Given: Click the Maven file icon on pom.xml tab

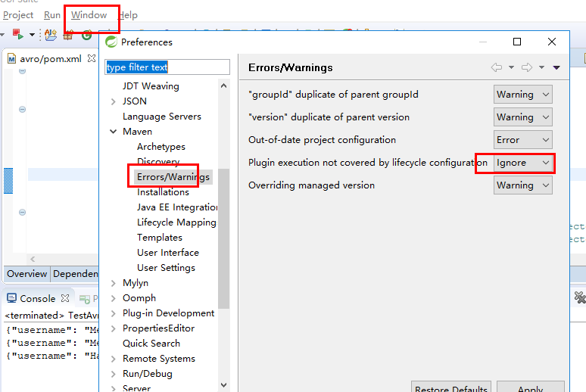Looking at the screenshot, I should (x=11, y=59).
